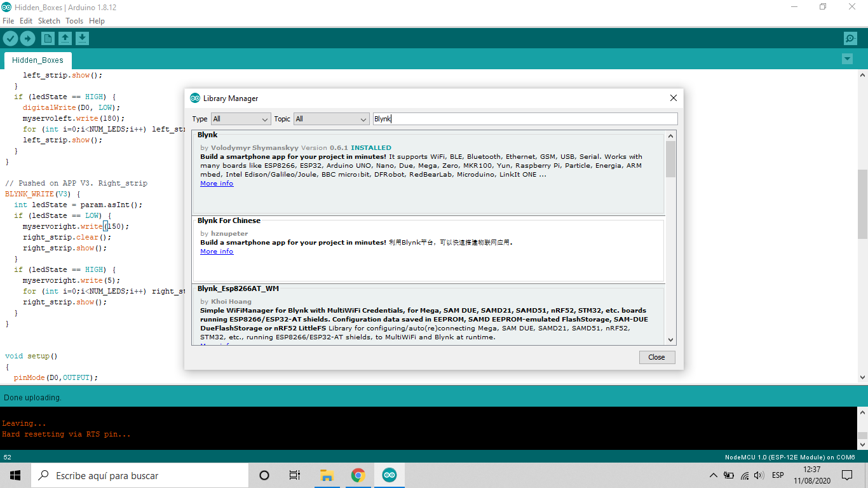
Task: Open the Help menu
Action: click(97, 21)
